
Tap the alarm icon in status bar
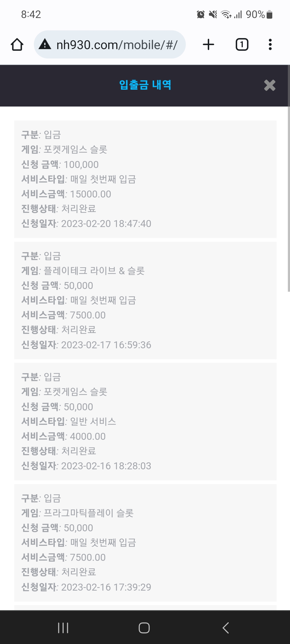(x=201, y=14)
